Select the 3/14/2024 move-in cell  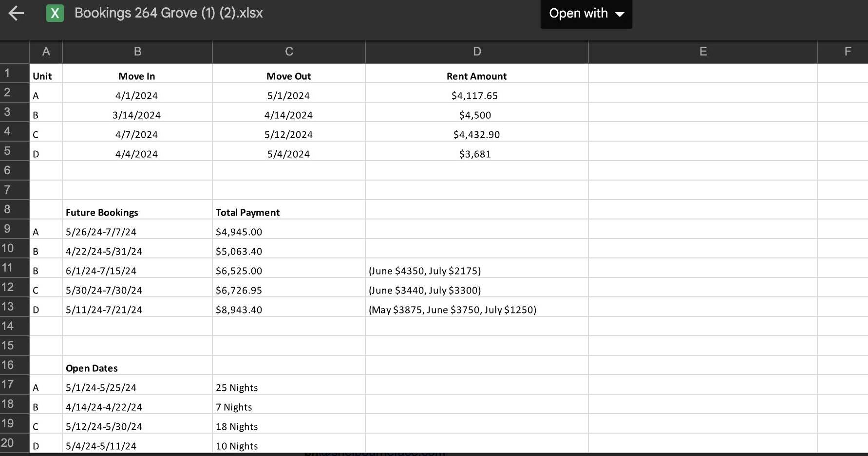tap(137, 112)
